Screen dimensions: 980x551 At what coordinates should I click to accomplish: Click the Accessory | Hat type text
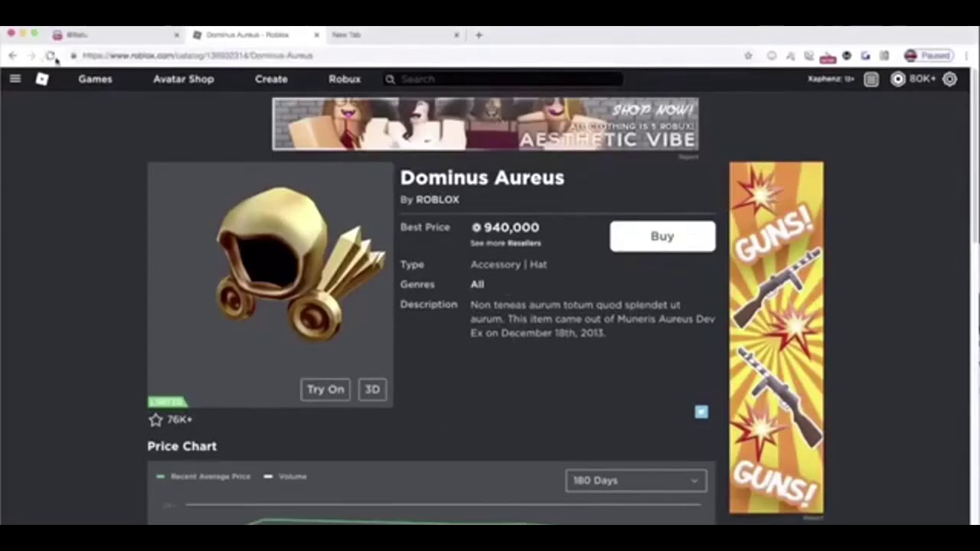pos(508,265)
